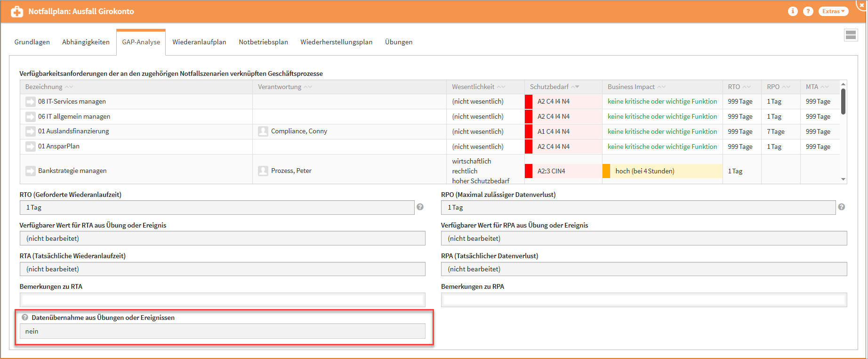
Task: Open arrow icon for 01 Auslandsfinanzierung
Action: point(31,131)
